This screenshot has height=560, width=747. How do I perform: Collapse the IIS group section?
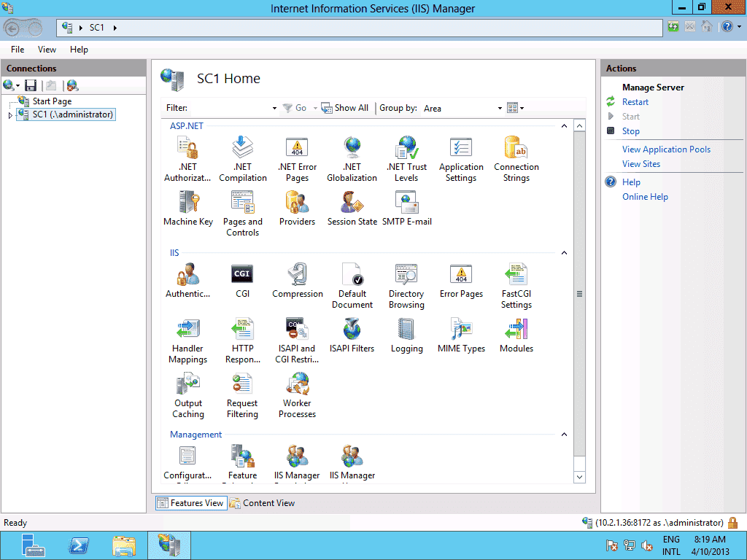(x=564, y=253)
